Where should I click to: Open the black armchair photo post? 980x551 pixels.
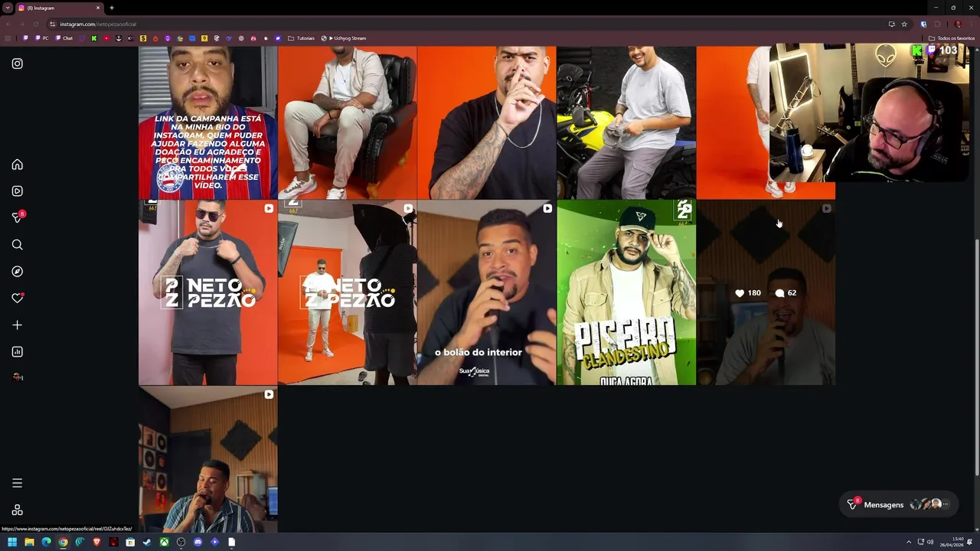pos(347,122)
